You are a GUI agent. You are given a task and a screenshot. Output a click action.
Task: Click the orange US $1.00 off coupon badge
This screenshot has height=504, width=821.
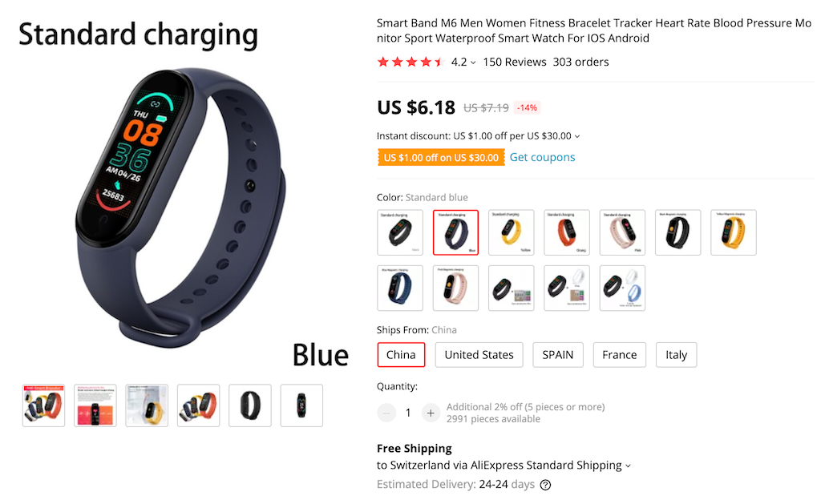(441, 158)
